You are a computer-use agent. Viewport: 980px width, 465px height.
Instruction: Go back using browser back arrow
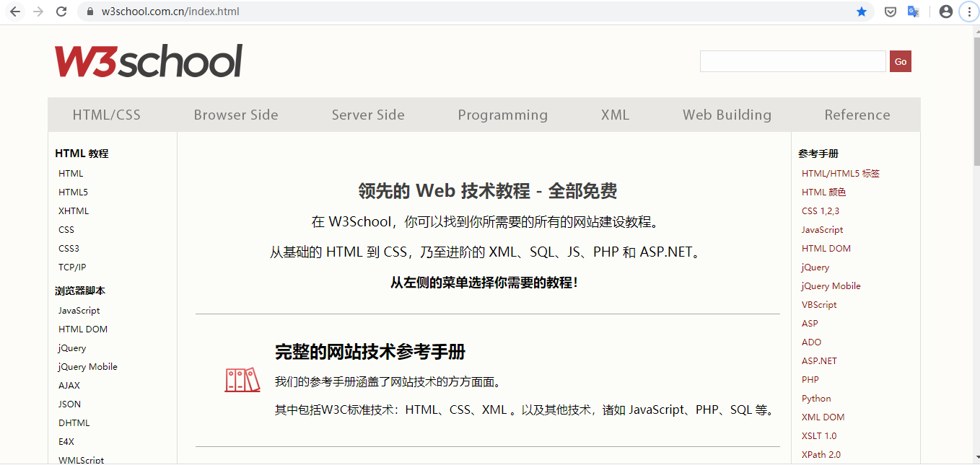[x=15, y=12]
